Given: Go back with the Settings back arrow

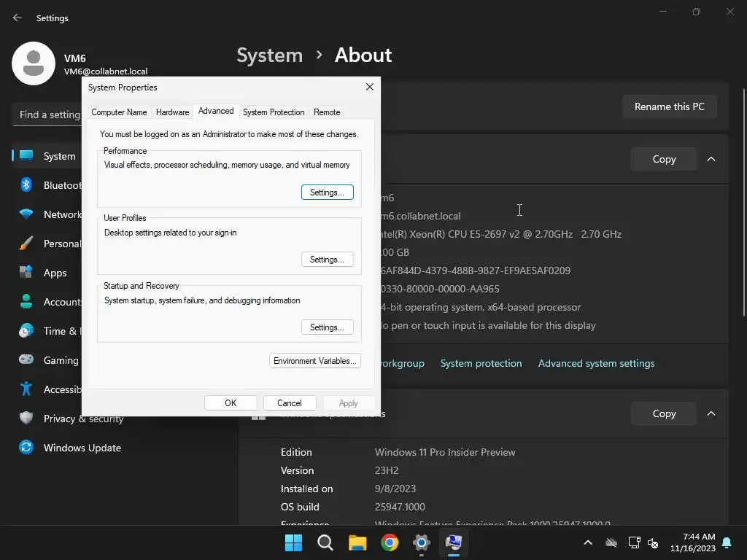Looking at the screenshot, I should coord(18,17).
